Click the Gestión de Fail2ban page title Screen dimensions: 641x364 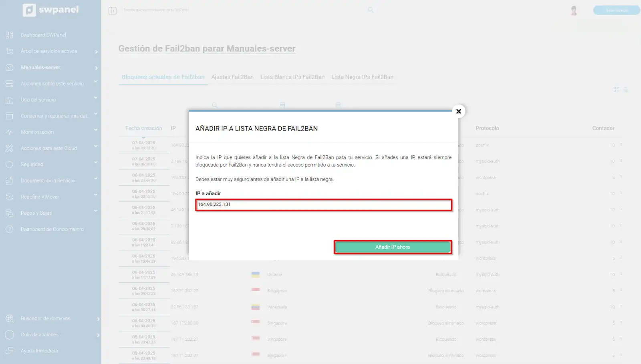coord(207,49)
